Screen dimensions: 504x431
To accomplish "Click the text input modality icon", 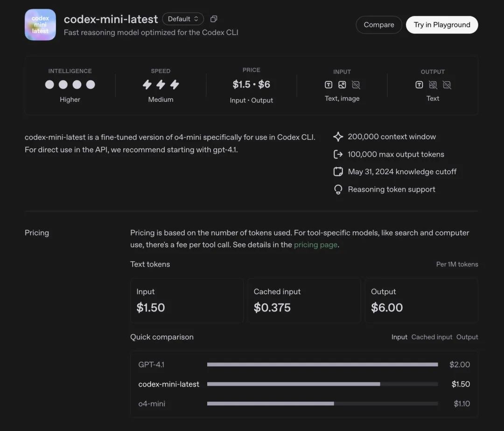I will click(x=329, y=85).
